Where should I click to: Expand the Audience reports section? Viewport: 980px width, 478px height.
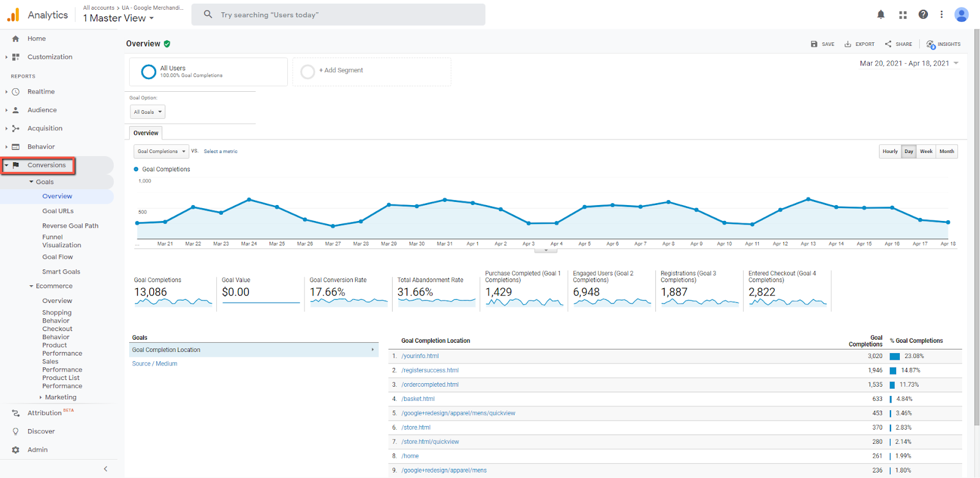(6, 110)
